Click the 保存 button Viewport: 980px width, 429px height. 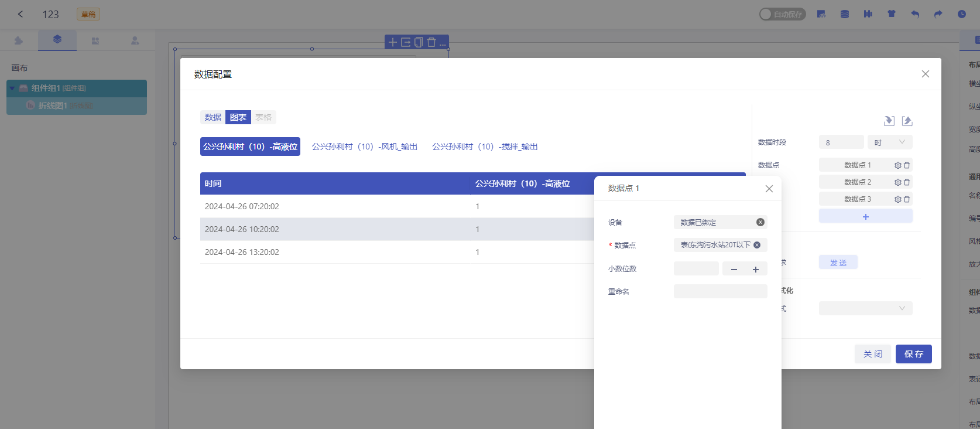[914, 354]
